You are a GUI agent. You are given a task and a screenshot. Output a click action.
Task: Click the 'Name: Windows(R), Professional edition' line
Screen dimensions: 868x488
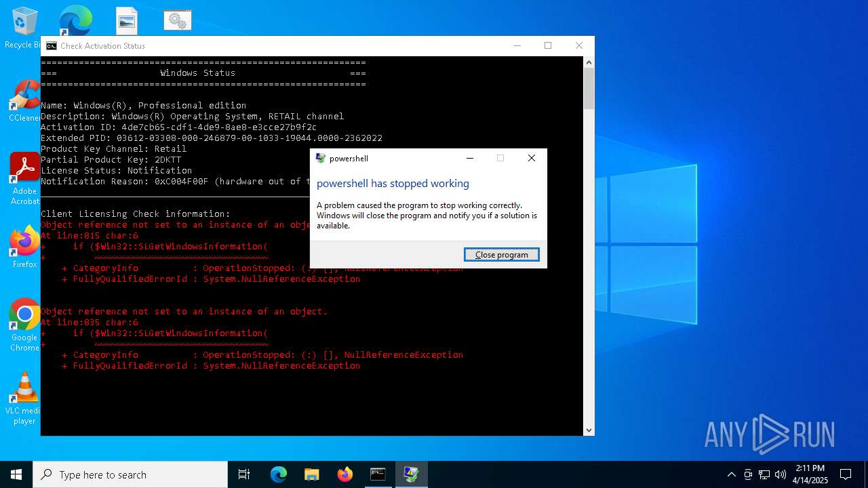click(144, 106)
